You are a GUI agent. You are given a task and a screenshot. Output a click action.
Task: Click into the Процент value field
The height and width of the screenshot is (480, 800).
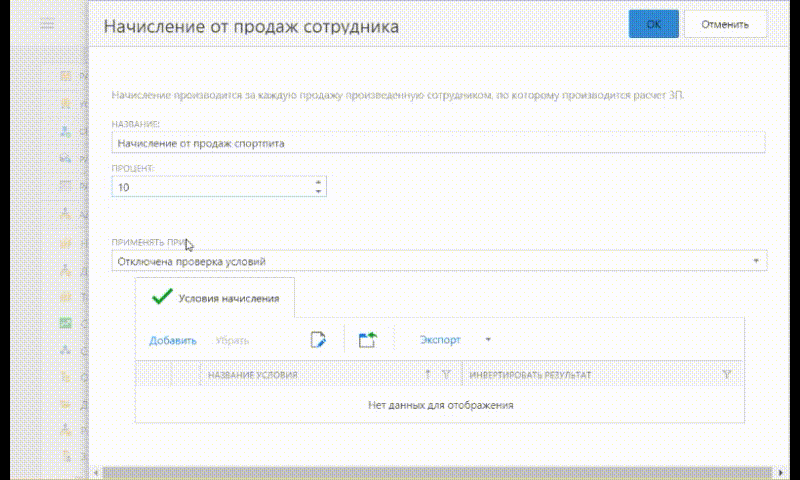point(212,187)
